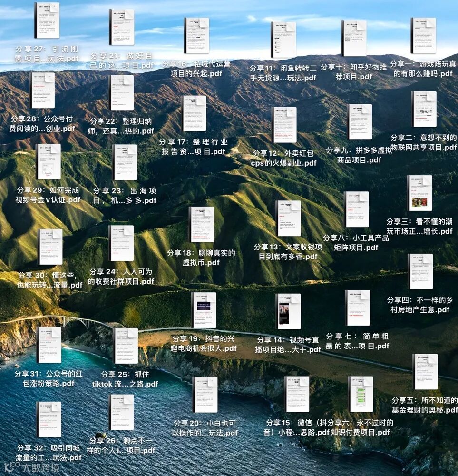
Task: Click the file name 分享七：简单粗暴的表…项目.pdf
Action: (357, 341)
